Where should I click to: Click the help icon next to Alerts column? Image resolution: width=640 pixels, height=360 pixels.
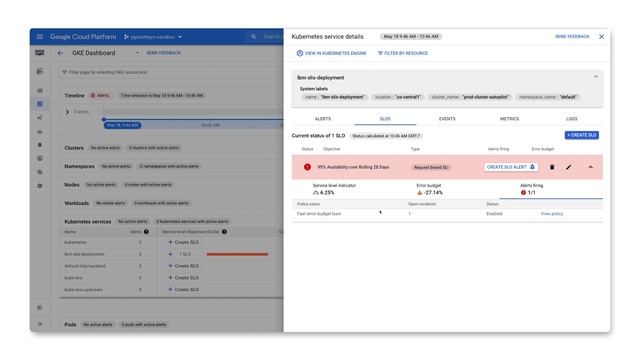click(x=146, y=232)
